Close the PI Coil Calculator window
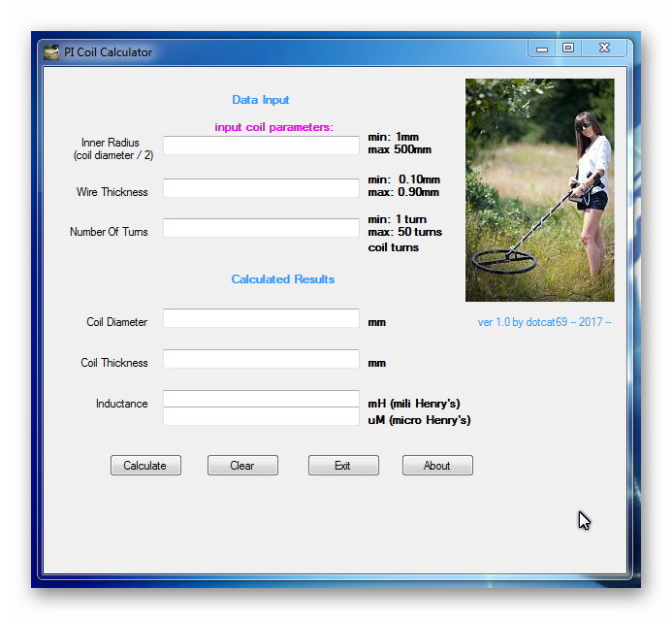 [604, 48]
